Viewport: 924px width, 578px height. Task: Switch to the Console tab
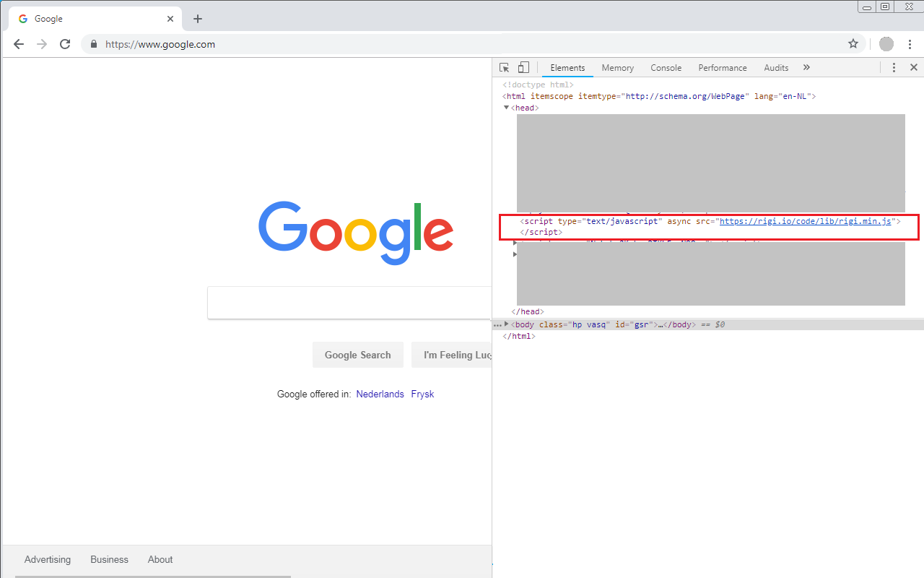pos(666,67)
